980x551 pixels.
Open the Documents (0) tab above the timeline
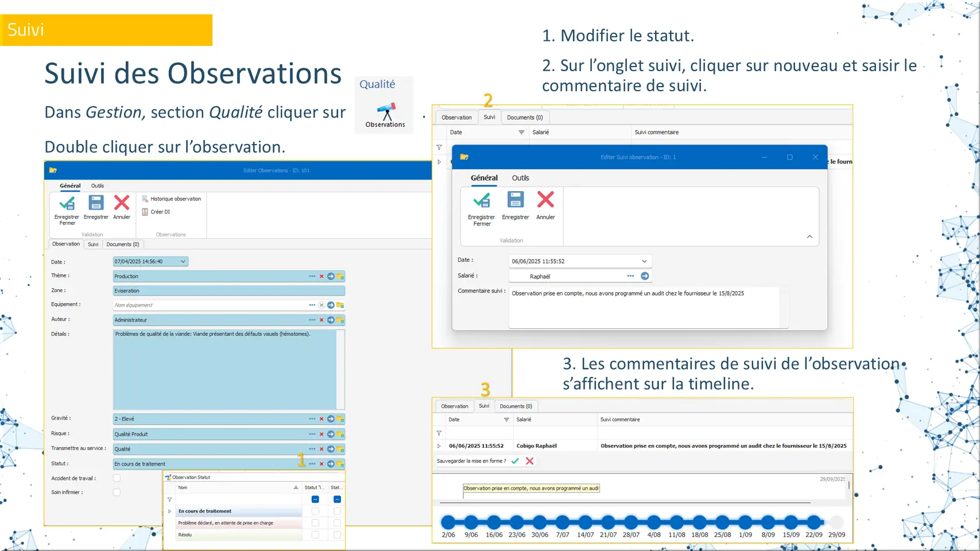pyautogui.click(x=516, y=406)
